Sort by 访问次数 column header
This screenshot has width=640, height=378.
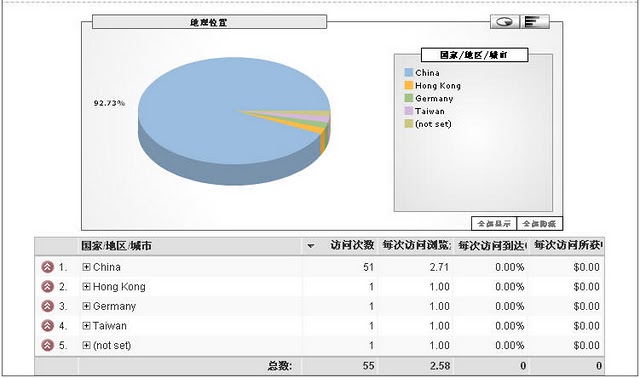(352, 245)
